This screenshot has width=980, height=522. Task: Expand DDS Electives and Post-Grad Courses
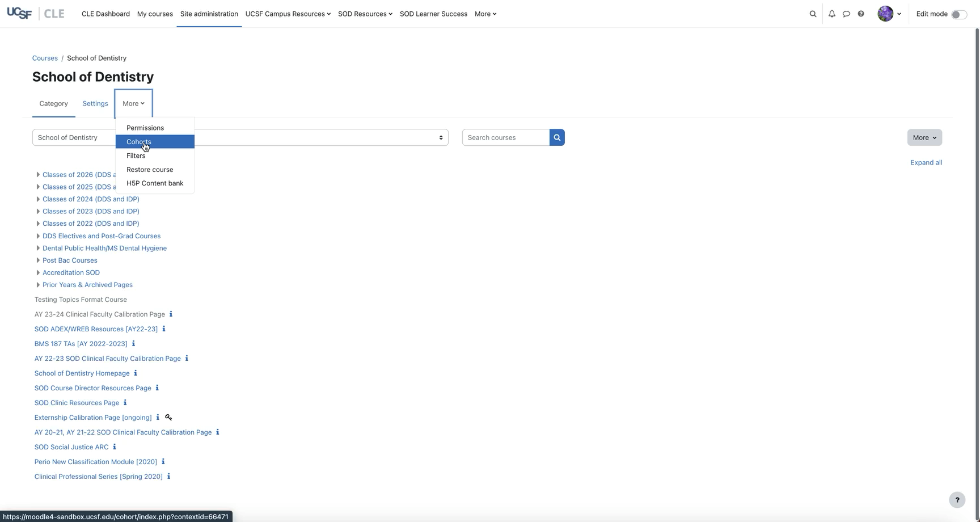click(38, 236)
